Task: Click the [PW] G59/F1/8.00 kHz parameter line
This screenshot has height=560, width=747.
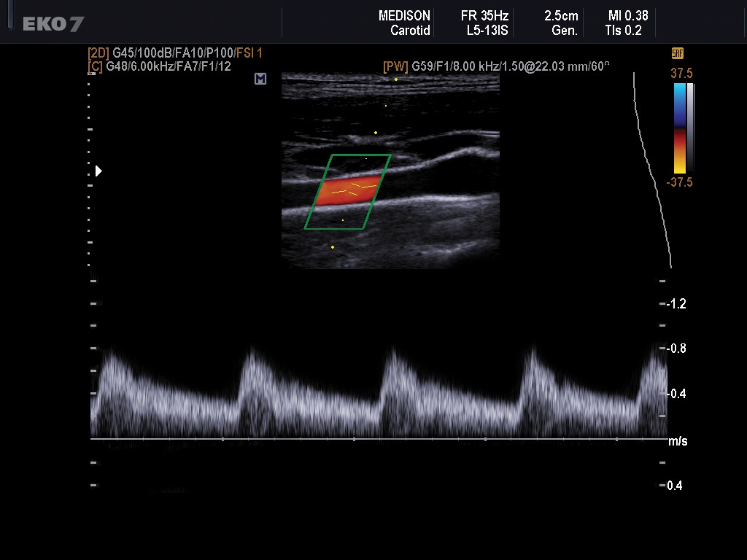Action: (496, 66)
